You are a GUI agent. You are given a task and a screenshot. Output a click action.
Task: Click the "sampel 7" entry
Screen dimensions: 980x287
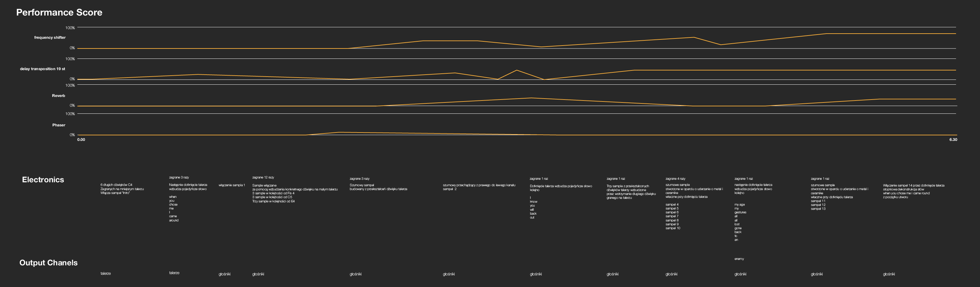point(672,216)
